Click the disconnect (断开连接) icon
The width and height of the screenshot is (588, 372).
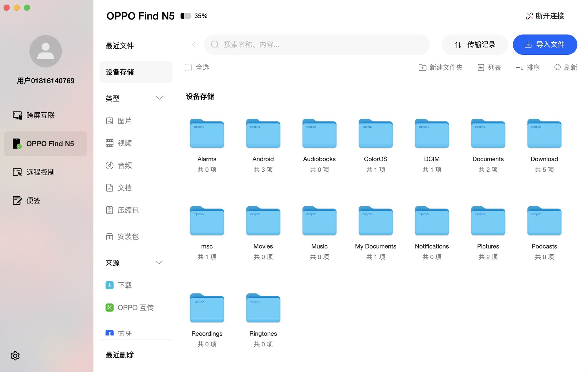529,16
